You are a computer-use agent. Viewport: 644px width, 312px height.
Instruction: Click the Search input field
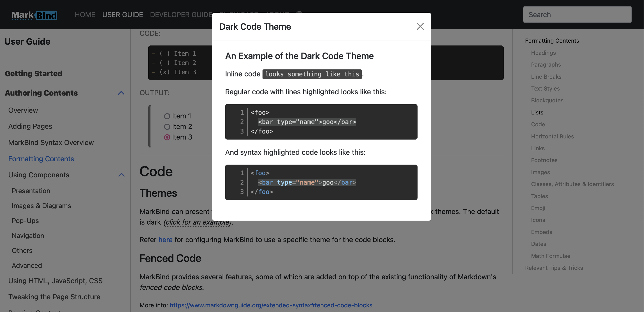click(x=577, y=15)
